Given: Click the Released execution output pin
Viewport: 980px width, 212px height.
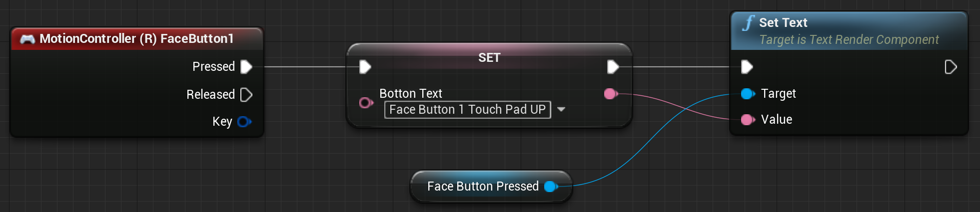Looking at the screenshot, I should point(246,95).
